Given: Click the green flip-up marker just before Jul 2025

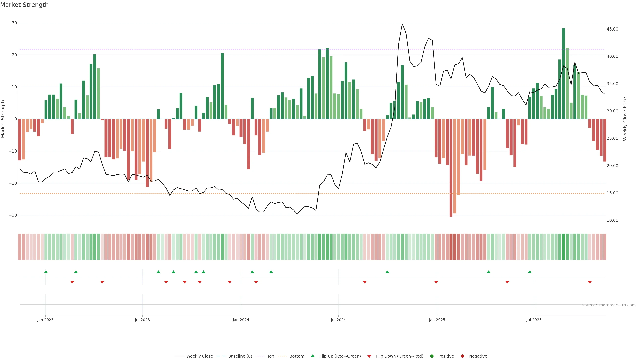Looking at the screenshot, I should tap(530, 272).
